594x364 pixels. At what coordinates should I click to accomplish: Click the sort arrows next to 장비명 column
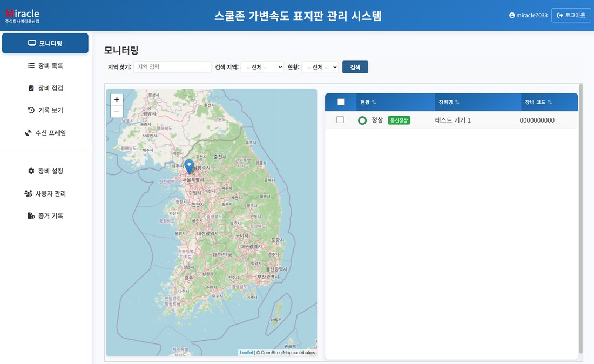point(457,102)
